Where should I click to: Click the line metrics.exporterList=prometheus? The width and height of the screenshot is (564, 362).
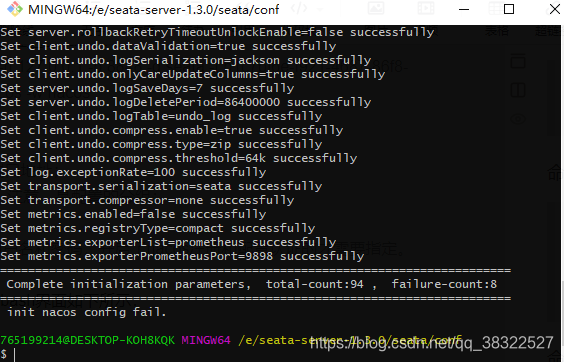[168, 243]
